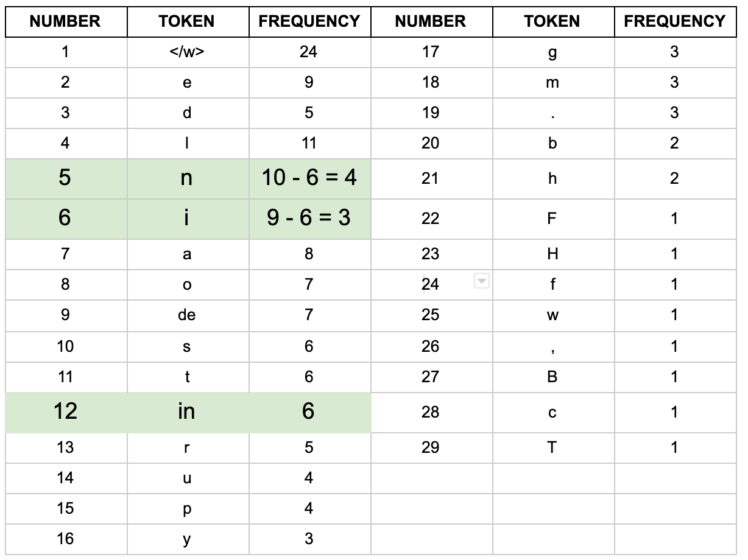Click the NUMBER header above number 17
Viewport: 748px width, 560px height.
(x=430, y=21)
